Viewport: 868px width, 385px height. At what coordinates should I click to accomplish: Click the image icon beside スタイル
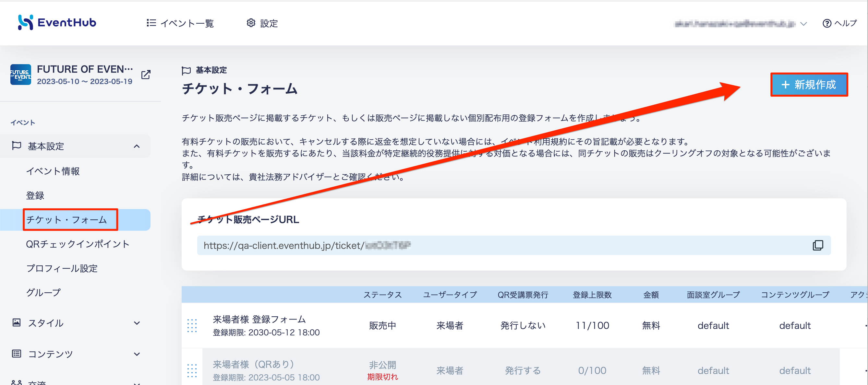pos(17,322)
